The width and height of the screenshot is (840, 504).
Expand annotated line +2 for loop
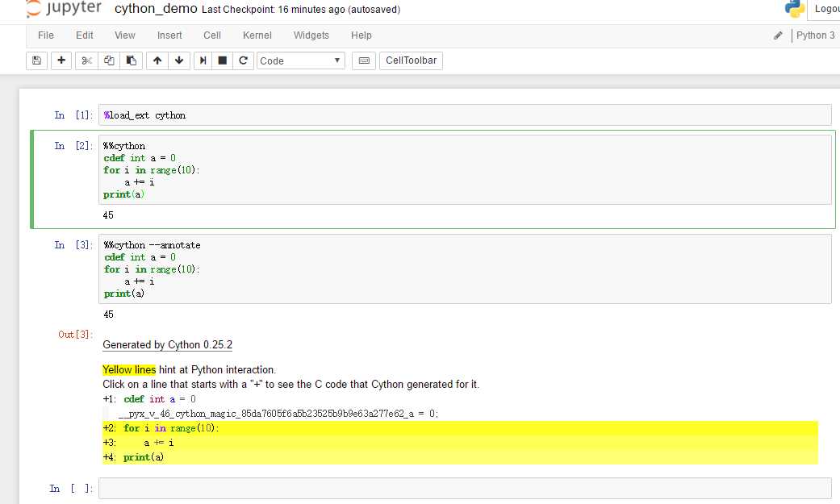(460, 428)
